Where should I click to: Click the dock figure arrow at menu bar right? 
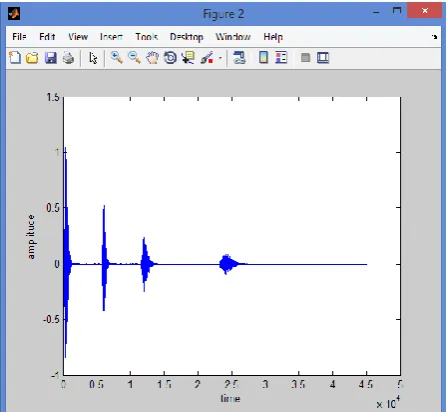pyautogui.click(x=434, y=36)
